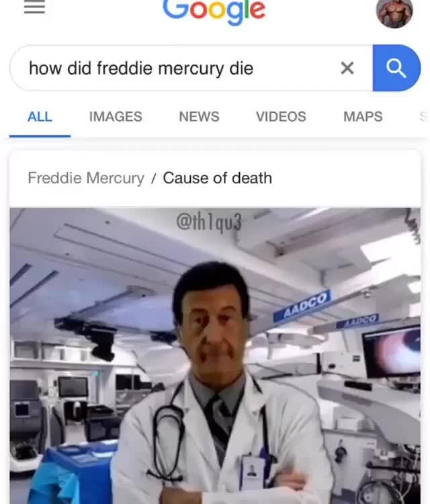430x504 pixels.
Task: Click the eye monitor screen in image
Action: coord(392,351)
